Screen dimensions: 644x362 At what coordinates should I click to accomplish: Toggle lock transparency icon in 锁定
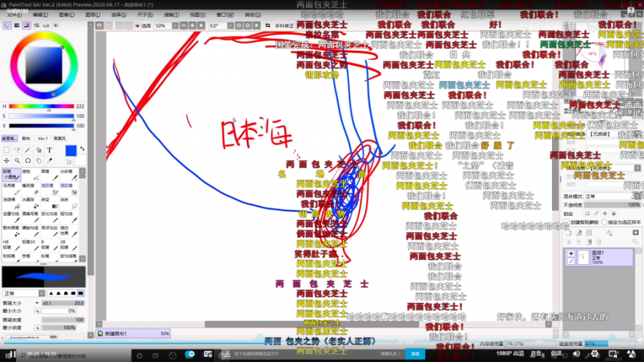(x=588, y=213)
